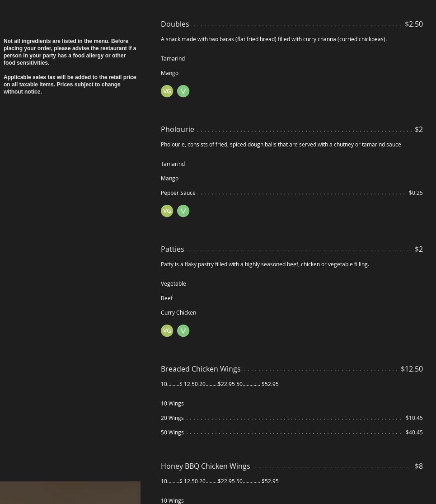Click the $12.50 Breaded Wings price

tap(411, 369)
